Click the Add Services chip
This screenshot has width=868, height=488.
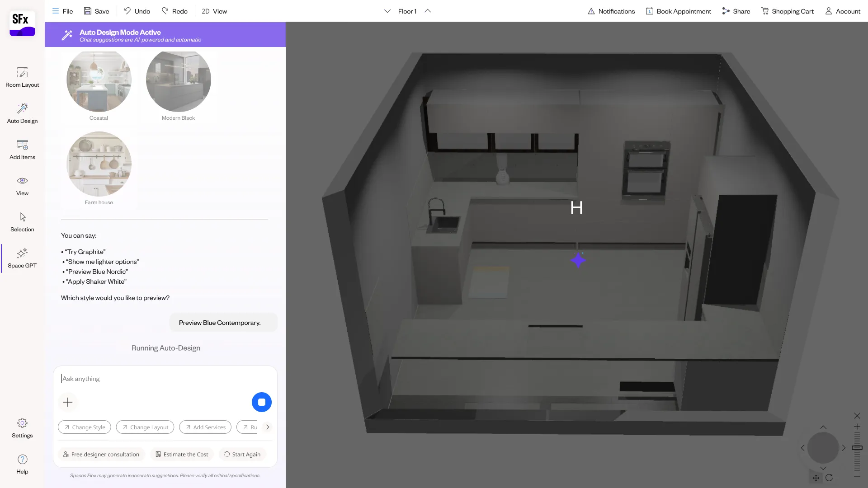click(x=205, y=427)
